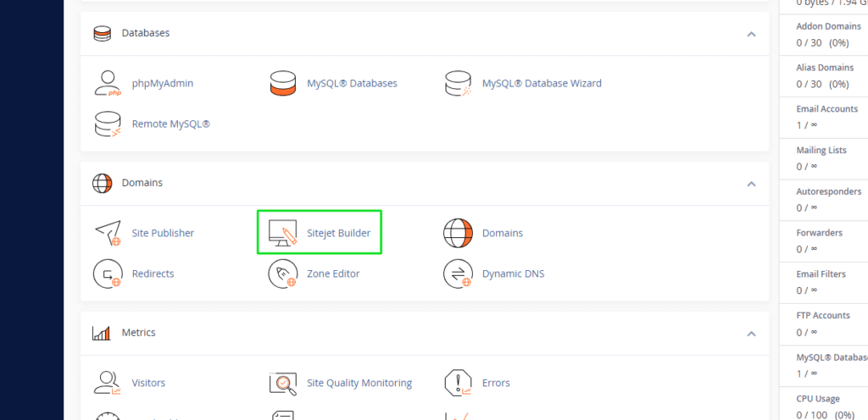
Task: Go to MySQL® Databases link
Action: [352, 84]
